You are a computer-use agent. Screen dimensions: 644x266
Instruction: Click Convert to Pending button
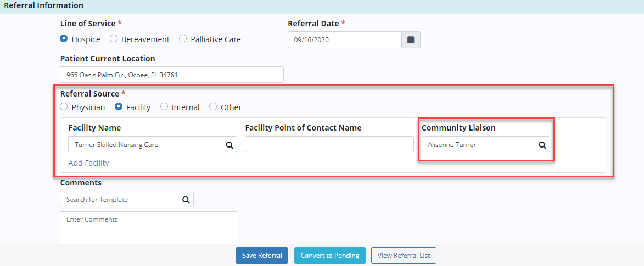click(x=329, y=256)
